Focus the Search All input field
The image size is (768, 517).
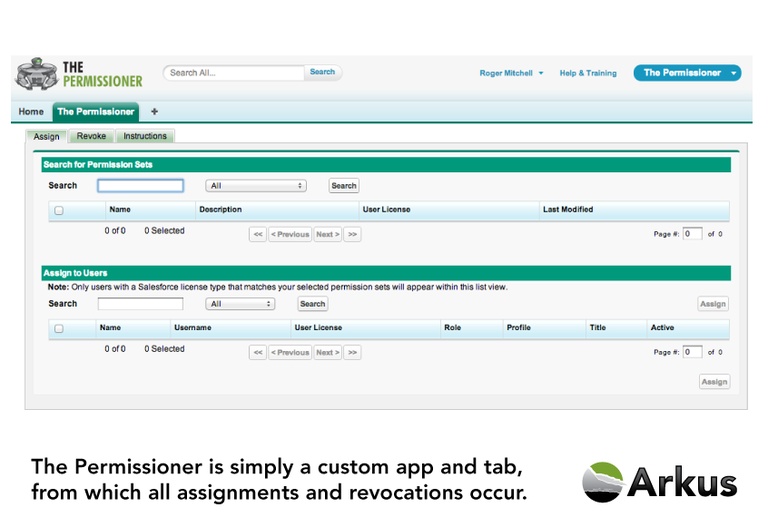point(234,73)
